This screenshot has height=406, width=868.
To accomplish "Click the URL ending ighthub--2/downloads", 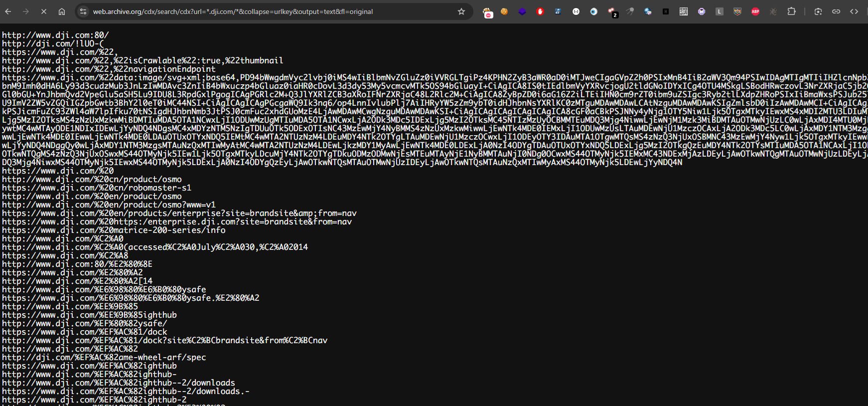I will (119, 383).
